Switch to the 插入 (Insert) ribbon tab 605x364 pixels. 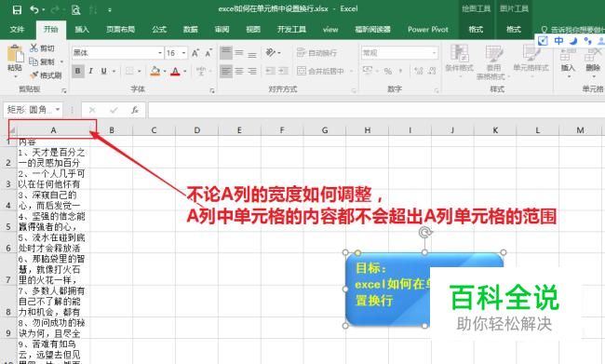point(82,30)
